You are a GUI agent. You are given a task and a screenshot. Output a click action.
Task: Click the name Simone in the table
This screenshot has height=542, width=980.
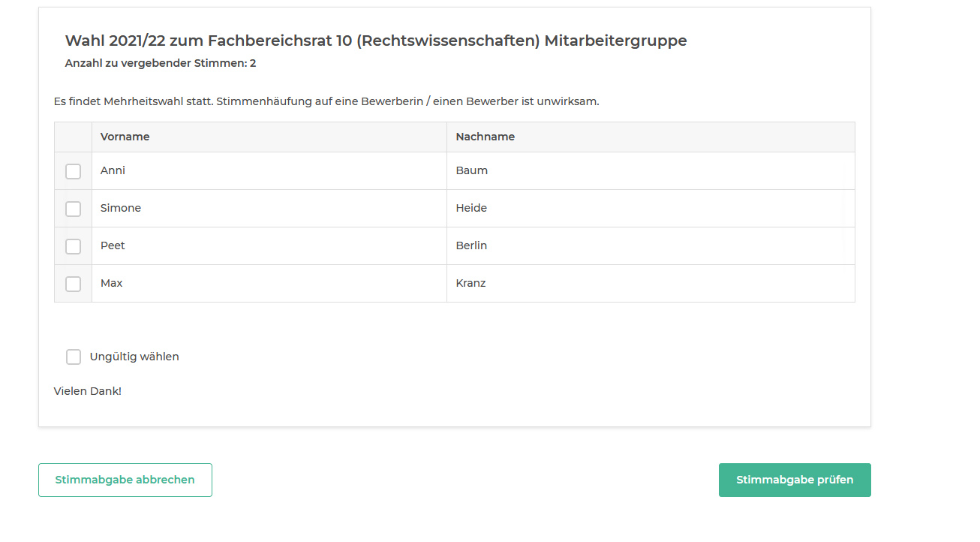click(120, 208)
